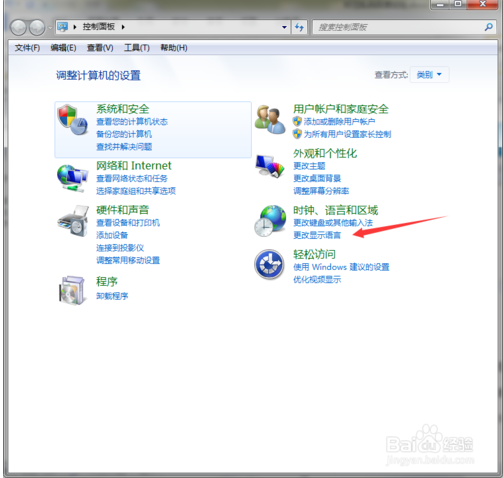This screenshot has width=503, height=478.
Task: Expand the root breadcrumb arrow before 控制面板
Action: pyautogui.click(x=75, y=27)
